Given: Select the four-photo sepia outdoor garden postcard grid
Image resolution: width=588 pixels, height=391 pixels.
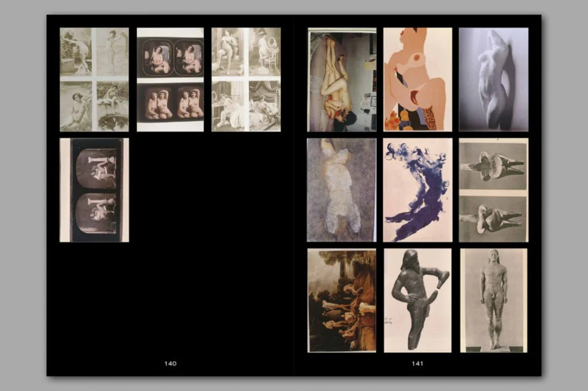Looking at the screenshot, I should point(94,79).
